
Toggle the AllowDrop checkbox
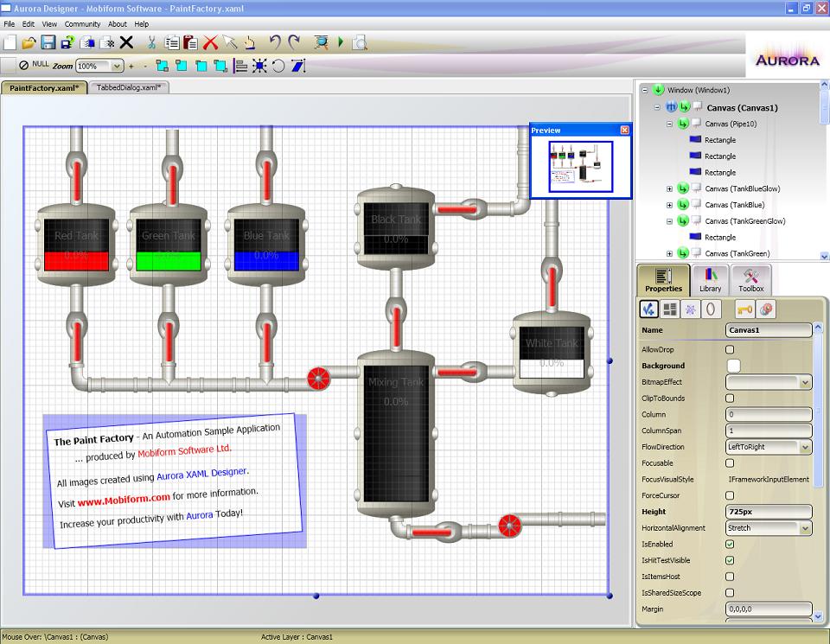(730, 349)
